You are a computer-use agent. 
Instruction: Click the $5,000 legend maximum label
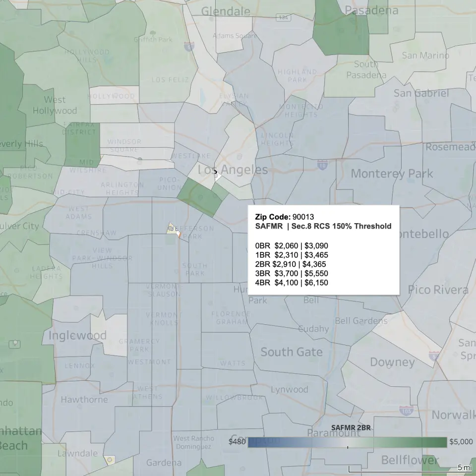(460, 442)
